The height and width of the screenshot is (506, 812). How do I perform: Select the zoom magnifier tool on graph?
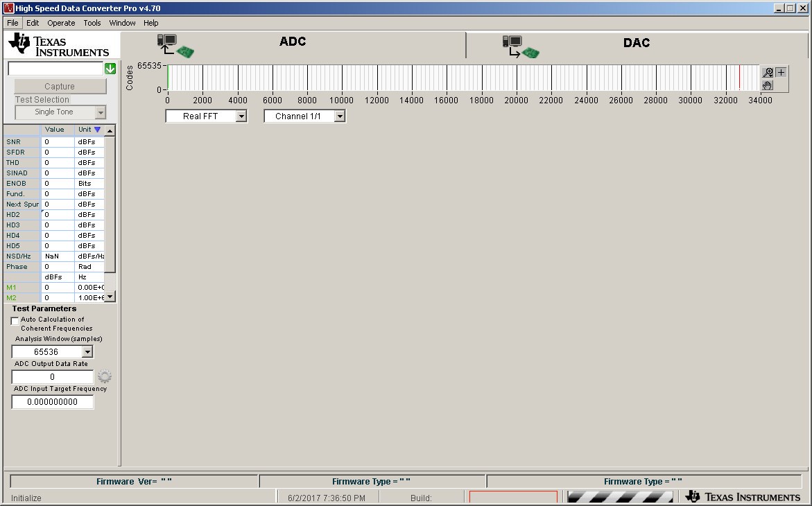point(768,73)
